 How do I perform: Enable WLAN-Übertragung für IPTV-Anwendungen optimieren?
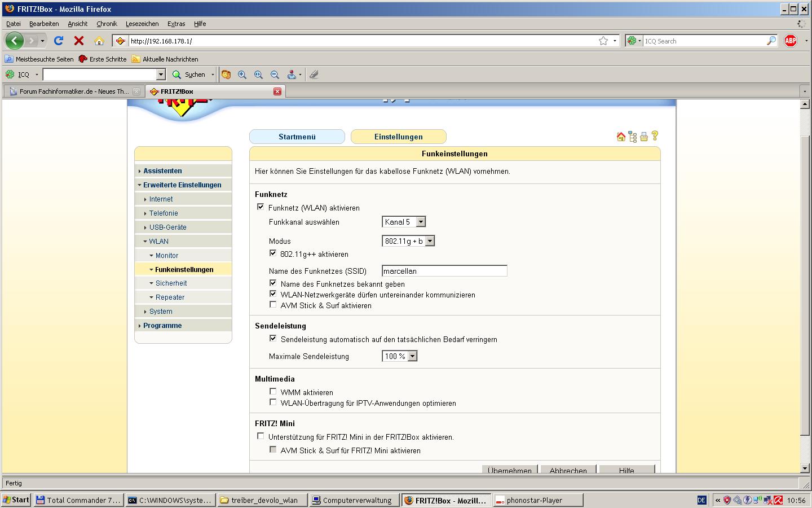click(273, 402)
